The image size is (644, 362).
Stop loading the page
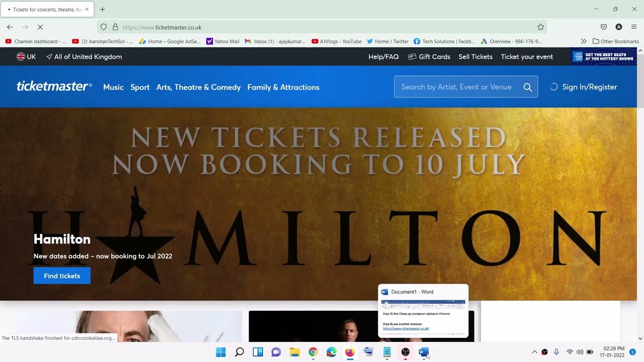click(41, 27)
